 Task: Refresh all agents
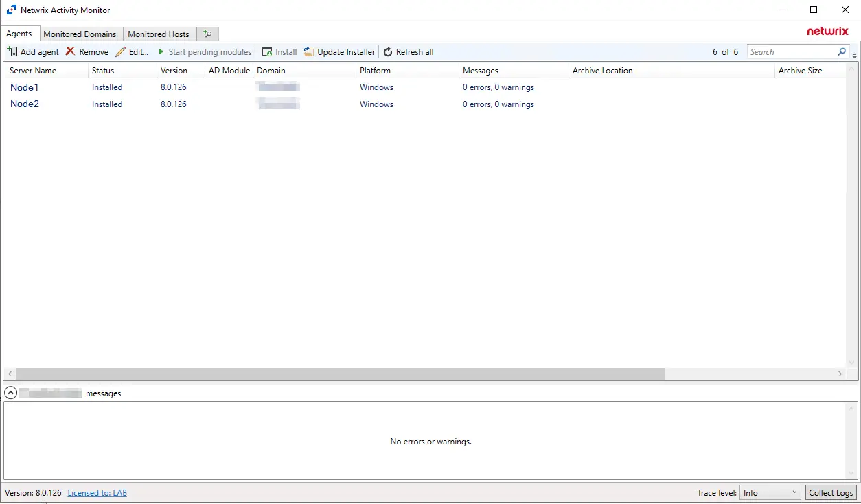(409, 51)
